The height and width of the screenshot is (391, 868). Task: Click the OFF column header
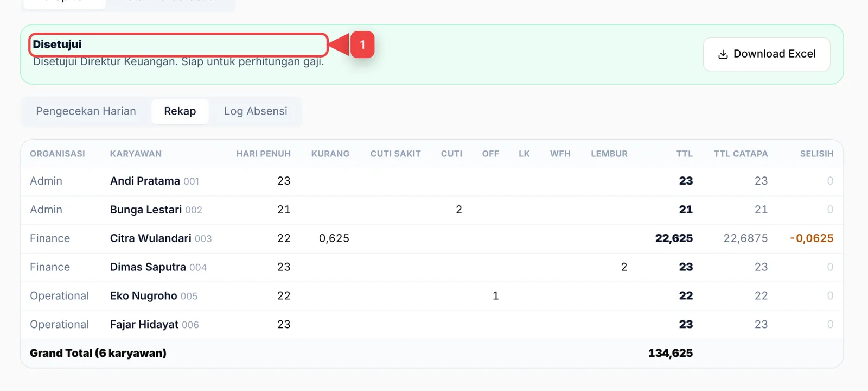[490, 154]
